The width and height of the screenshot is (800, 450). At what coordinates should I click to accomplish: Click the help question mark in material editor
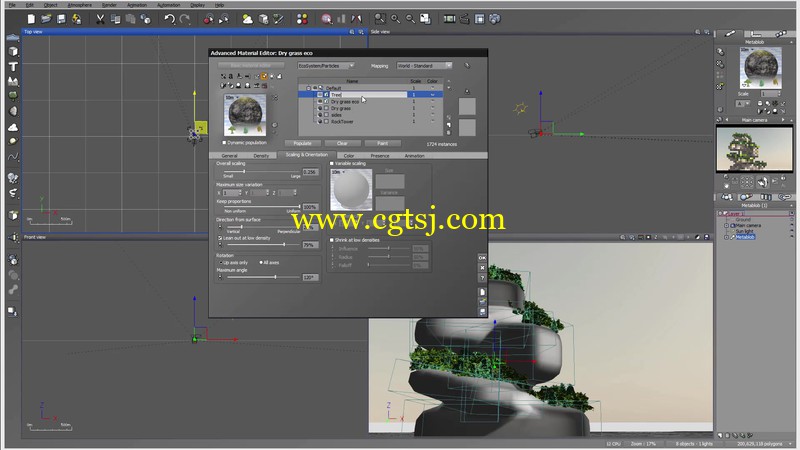point(482,278)
